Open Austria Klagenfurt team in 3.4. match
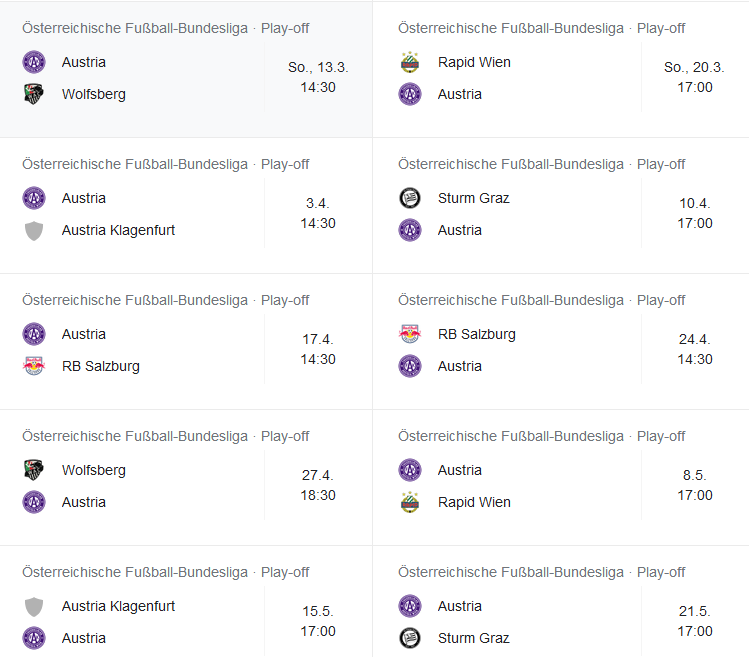Viewport: 749px width, 657px height. pos(118,230)
